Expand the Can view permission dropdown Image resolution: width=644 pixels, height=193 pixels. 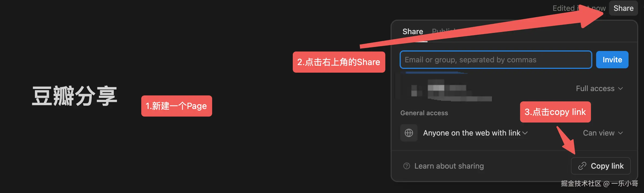click(603, 133)
